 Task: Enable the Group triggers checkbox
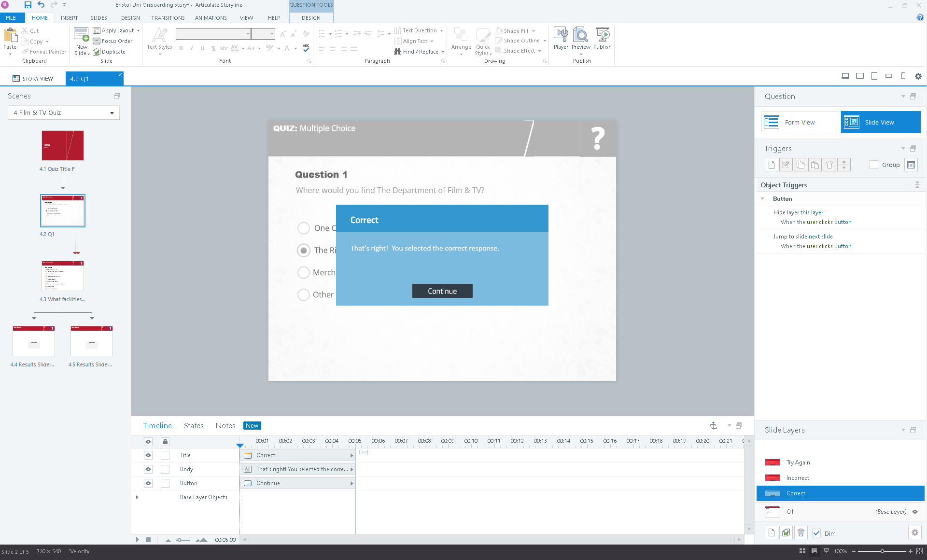pyautogui.click(x=873, y=165)
